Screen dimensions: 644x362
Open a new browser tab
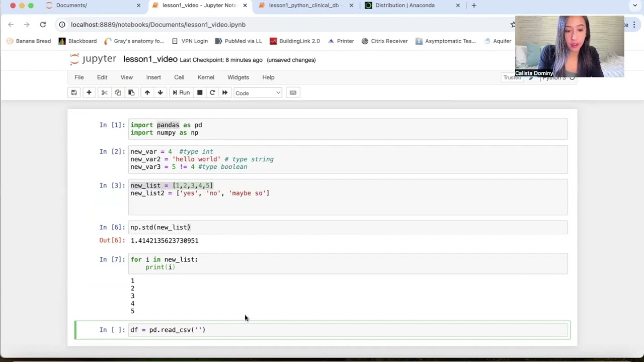click(x=474, y=5)
